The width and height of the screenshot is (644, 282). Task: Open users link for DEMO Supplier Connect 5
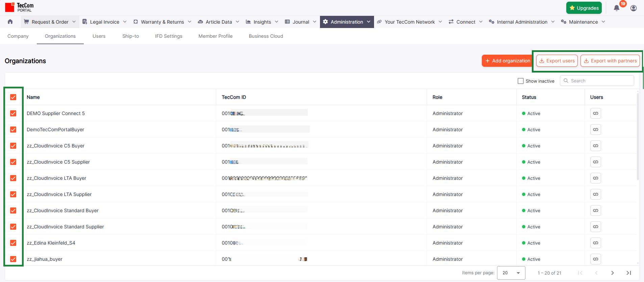596,113
